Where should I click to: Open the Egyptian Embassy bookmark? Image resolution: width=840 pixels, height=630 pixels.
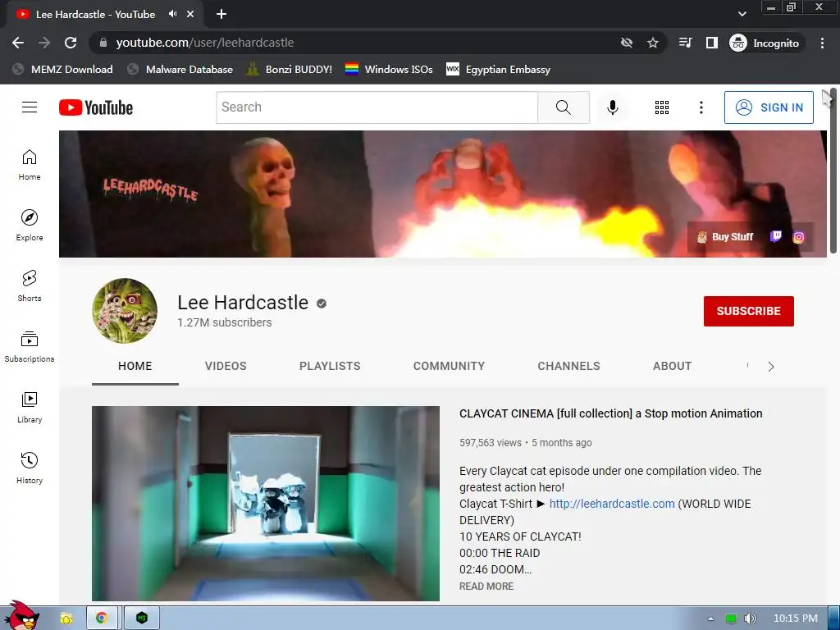(x=499, y=69)
